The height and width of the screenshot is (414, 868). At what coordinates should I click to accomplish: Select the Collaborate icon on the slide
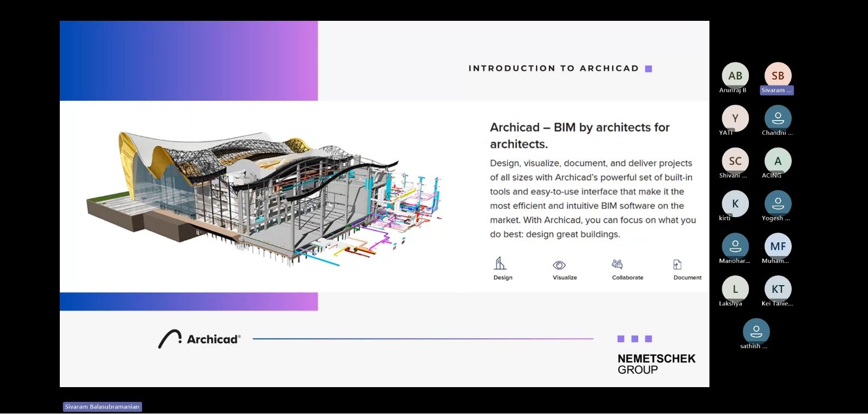click(617, 264)
